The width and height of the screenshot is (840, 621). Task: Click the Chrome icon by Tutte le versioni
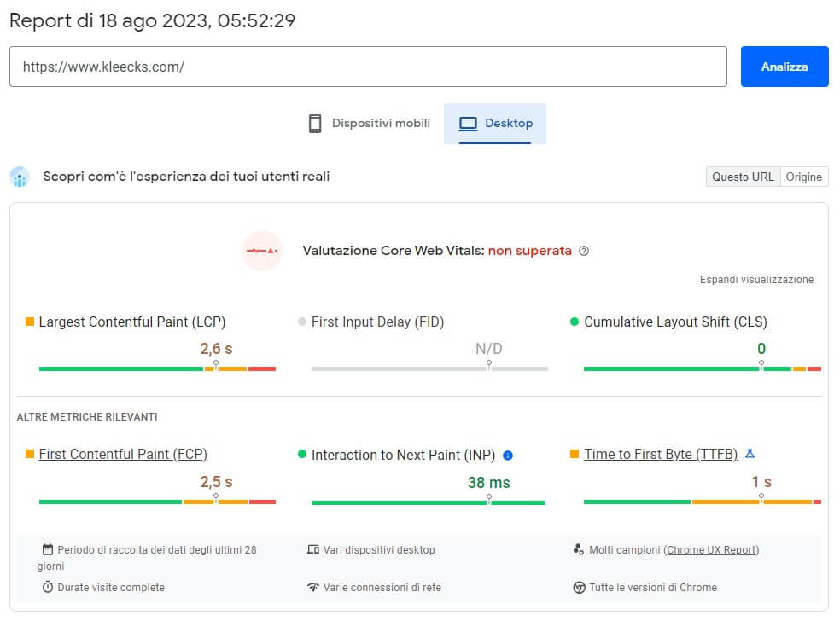click(x=579, y=587)
